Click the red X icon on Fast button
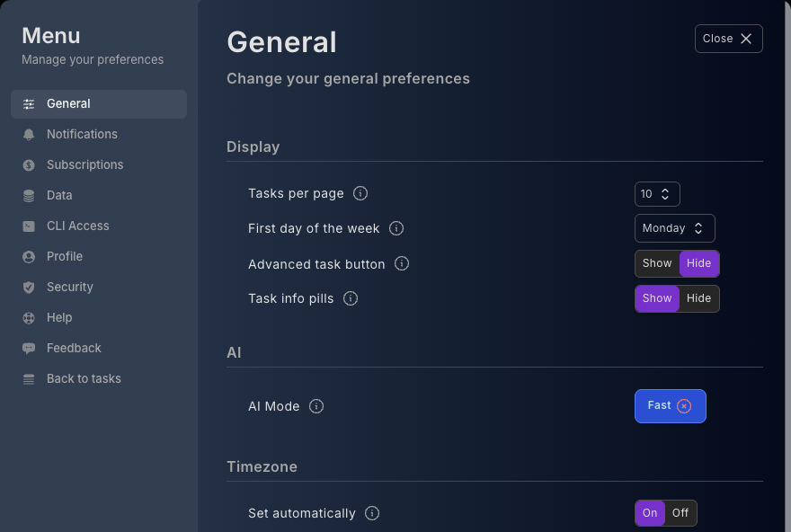The image size is (791, 532). 684,406
